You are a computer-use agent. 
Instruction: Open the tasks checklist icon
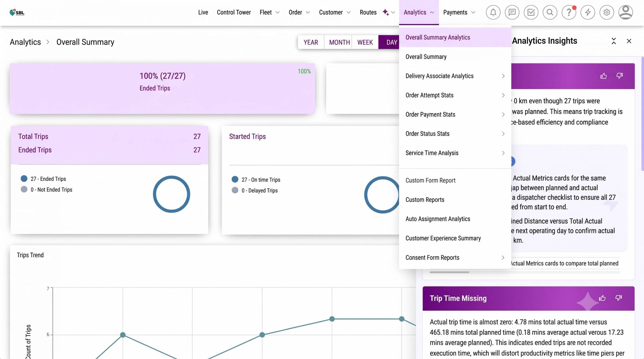531,12
